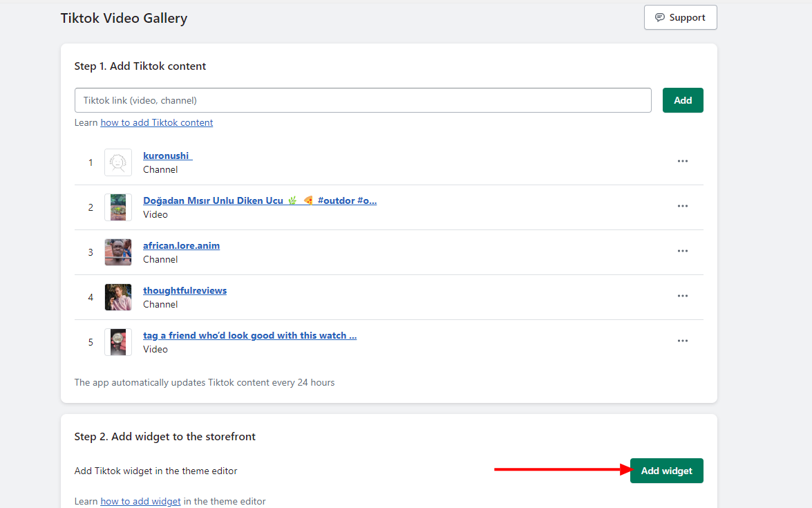812x508 pixels.
Task: Click Add Tiktok widget in theme editor text
Action: (x=156, y=471)
